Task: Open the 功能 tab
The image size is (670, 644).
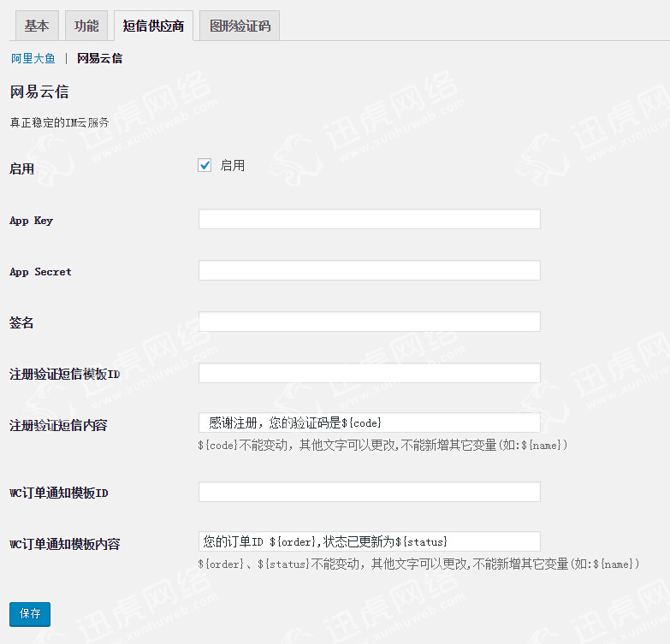Action: [86, 26]
